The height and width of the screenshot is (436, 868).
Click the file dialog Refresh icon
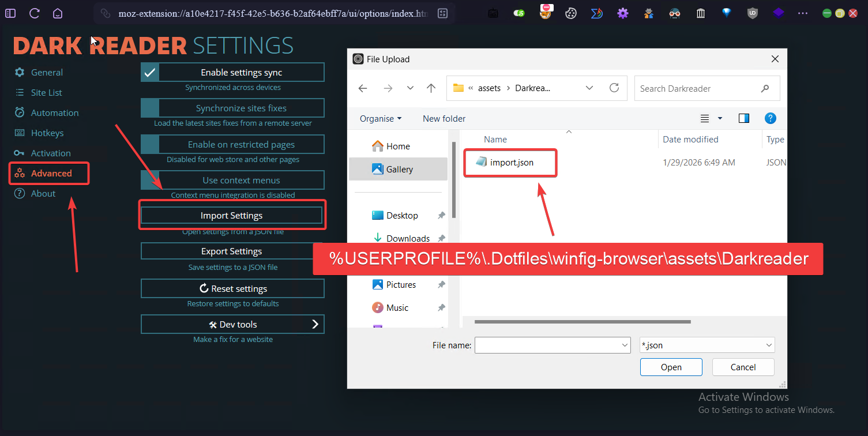(x=614, y=88)
